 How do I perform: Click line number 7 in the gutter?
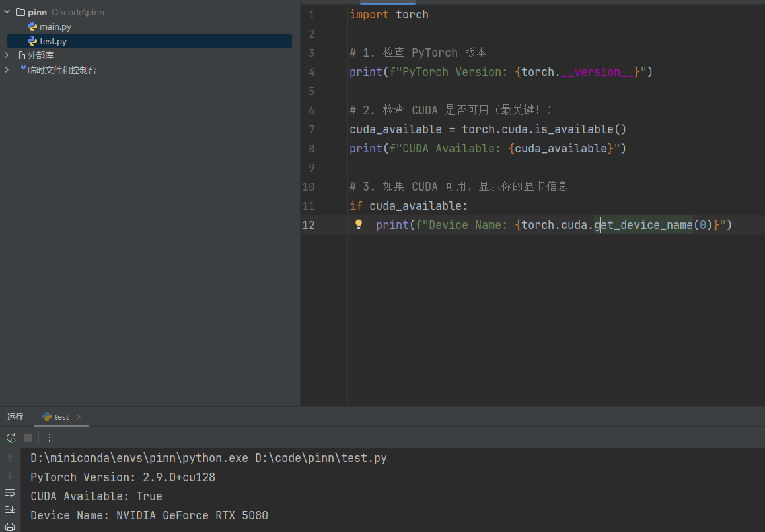[x=311, y=129]
